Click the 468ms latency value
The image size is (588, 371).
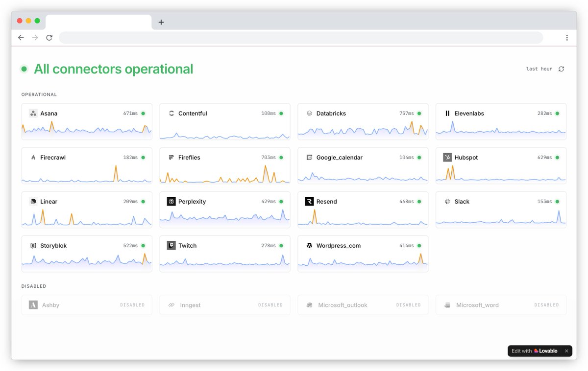click(407, 202)
